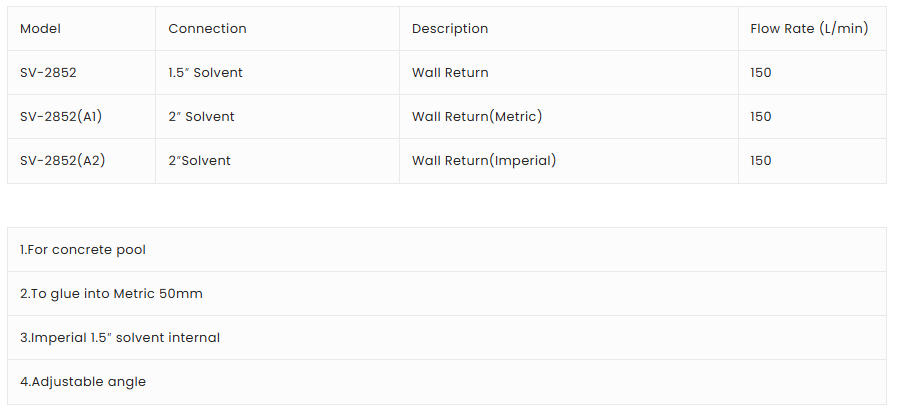This screenshot has width=897, height=412.
Task: Click the "For concrete pool" note row
Action: 83,250
